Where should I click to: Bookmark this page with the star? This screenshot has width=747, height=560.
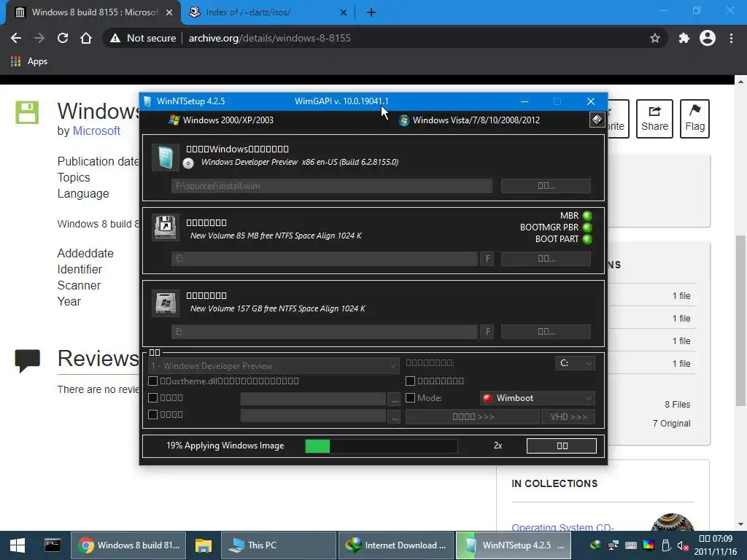[x=655, y=38]
